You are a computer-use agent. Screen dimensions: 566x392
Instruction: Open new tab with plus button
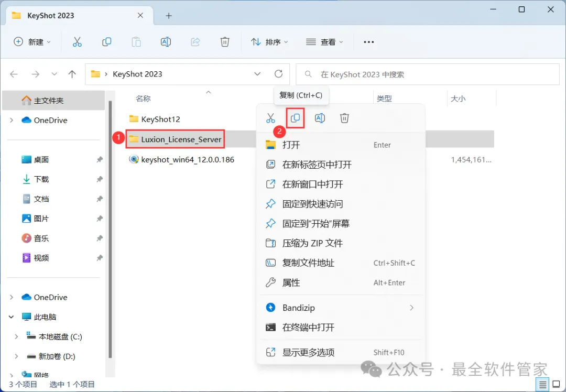tap(169, 16)
